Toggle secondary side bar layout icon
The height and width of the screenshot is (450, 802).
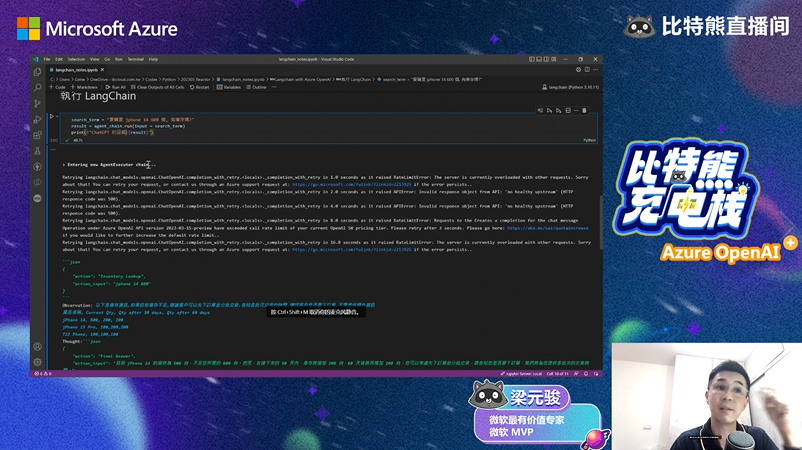click(x=546, y=59)
